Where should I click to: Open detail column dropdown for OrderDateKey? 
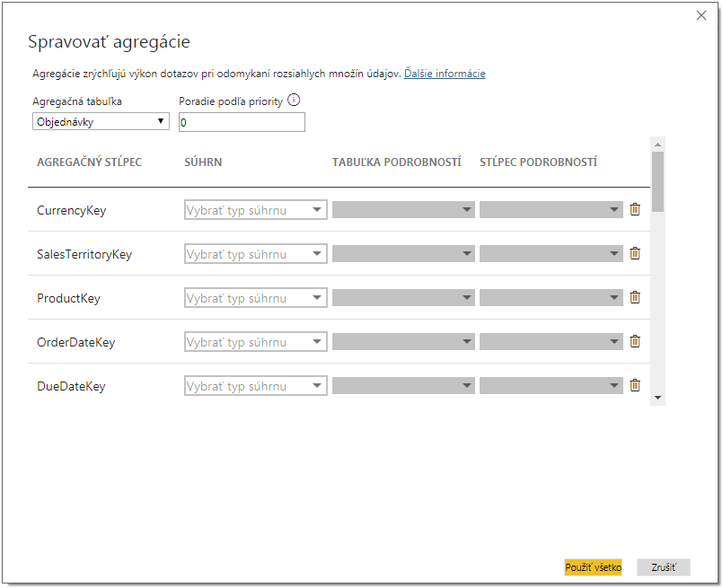pos(551,342)
